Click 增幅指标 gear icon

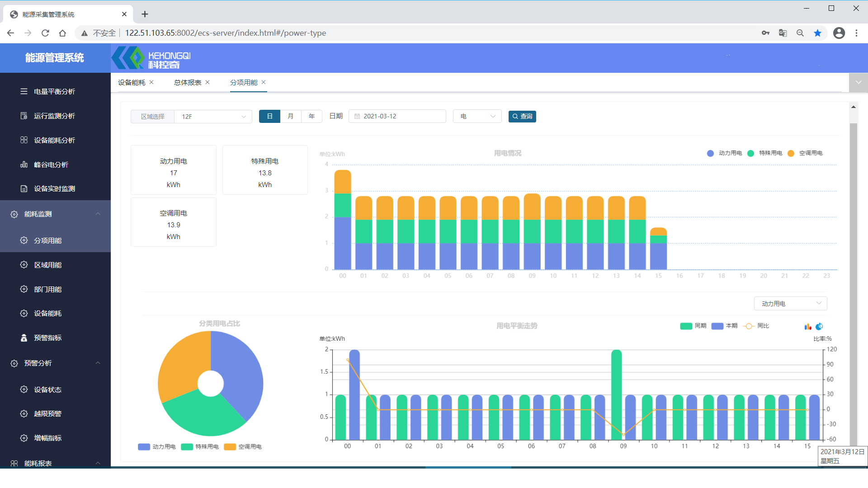24,438
